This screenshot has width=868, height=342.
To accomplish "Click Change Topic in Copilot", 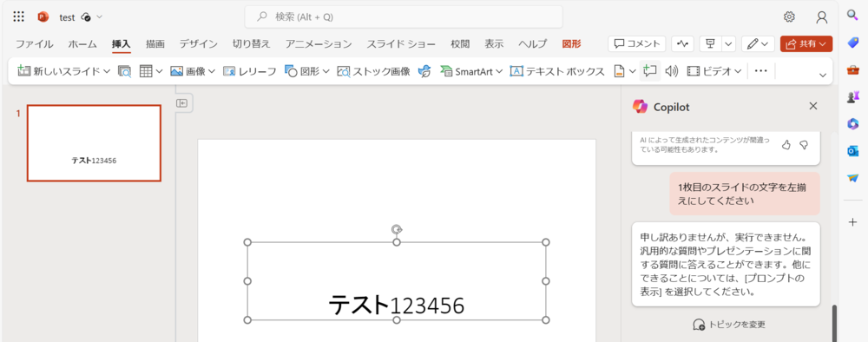I will (729, 325).
